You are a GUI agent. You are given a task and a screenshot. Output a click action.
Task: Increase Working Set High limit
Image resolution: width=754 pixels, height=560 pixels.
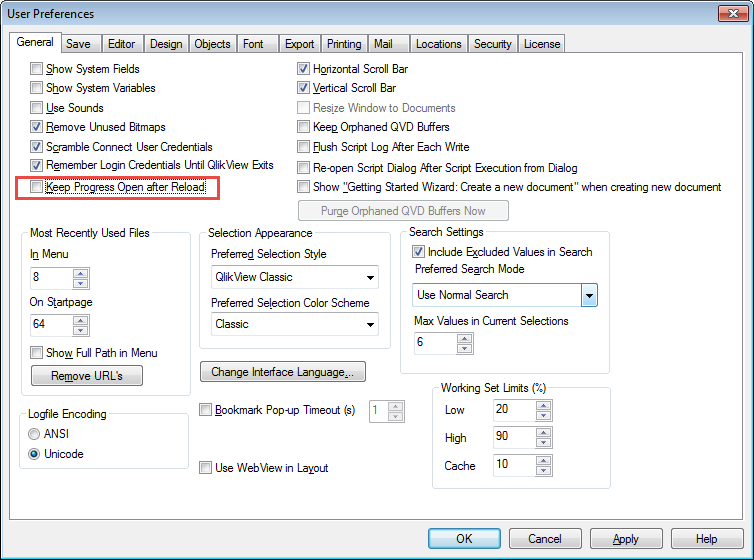543,433
